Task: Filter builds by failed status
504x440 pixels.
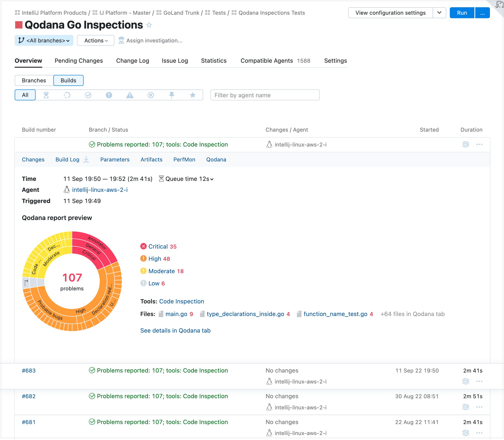Action: [x=109, y=95]
